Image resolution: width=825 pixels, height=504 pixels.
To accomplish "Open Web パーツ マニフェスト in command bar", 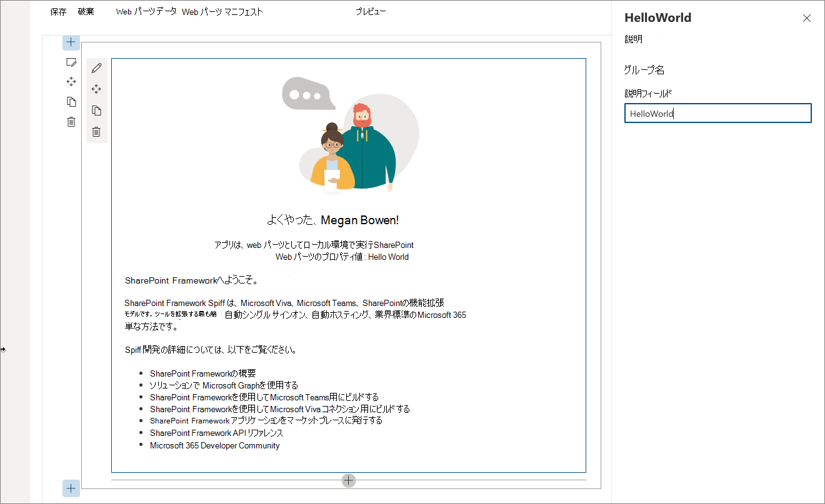I will click(222, 12).
